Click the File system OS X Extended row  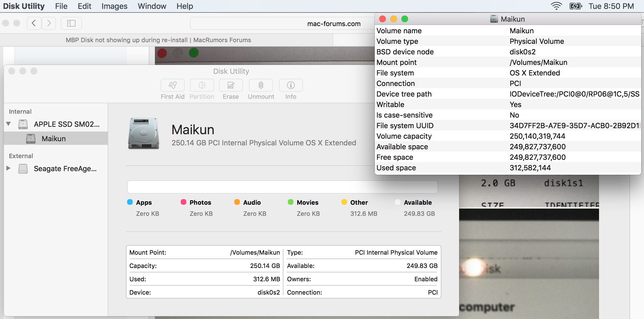coord(508,73)
